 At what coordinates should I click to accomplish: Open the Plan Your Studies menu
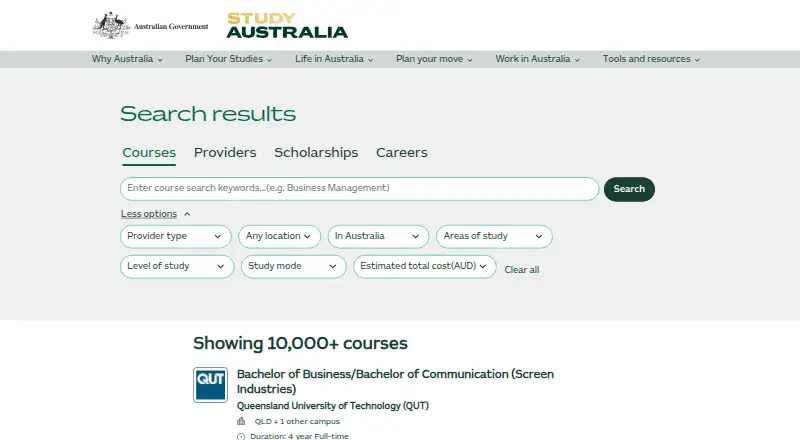(x=229, y=59)
